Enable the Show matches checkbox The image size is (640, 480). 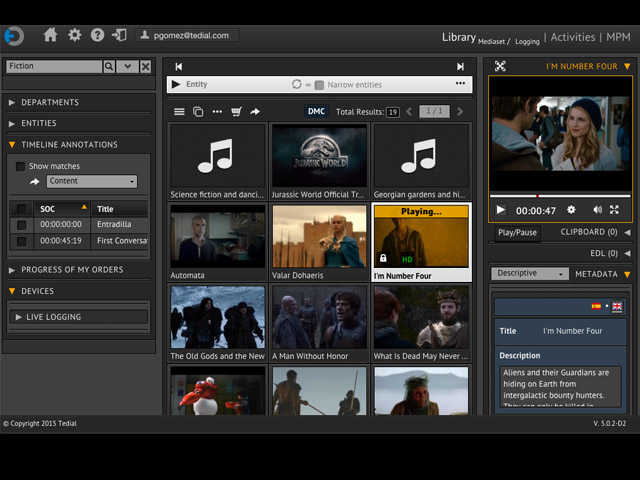pos(20,167)
